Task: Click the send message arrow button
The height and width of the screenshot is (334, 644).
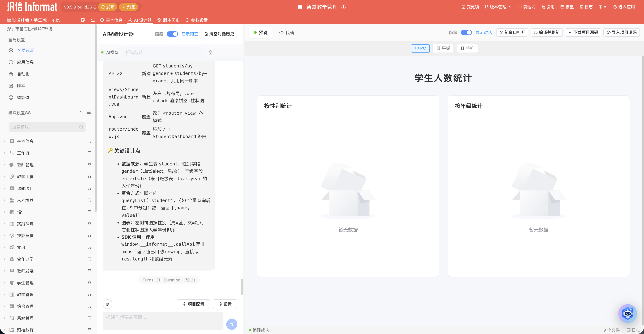Action: tap(232, 324)
